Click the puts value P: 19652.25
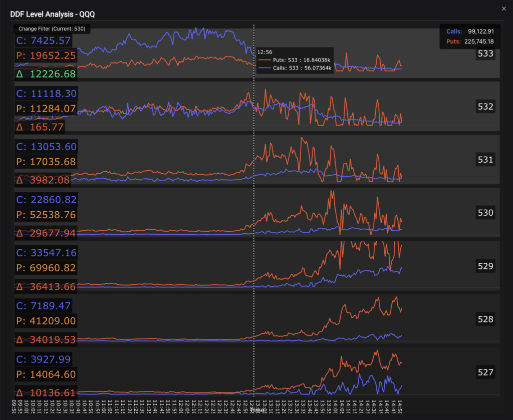Image resolution: width=513 pixels, height=420 pixels. pos(46,56)
